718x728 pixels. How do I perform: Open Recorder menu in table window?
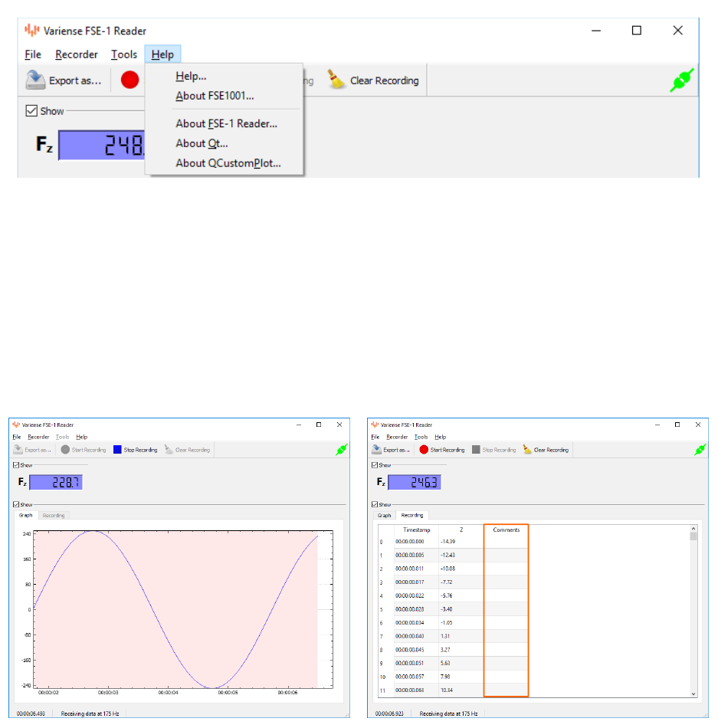pos(397,437)
